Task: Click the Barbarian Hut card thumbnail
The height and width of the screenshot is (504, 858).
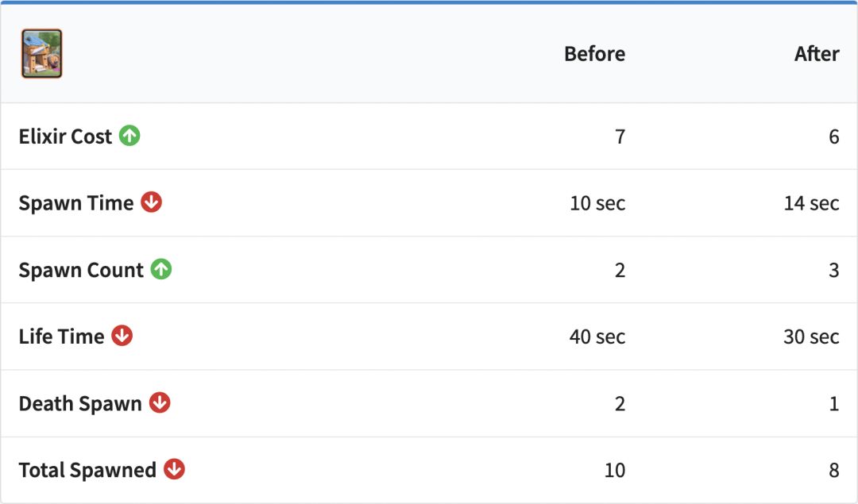Action: pos(41,54)
